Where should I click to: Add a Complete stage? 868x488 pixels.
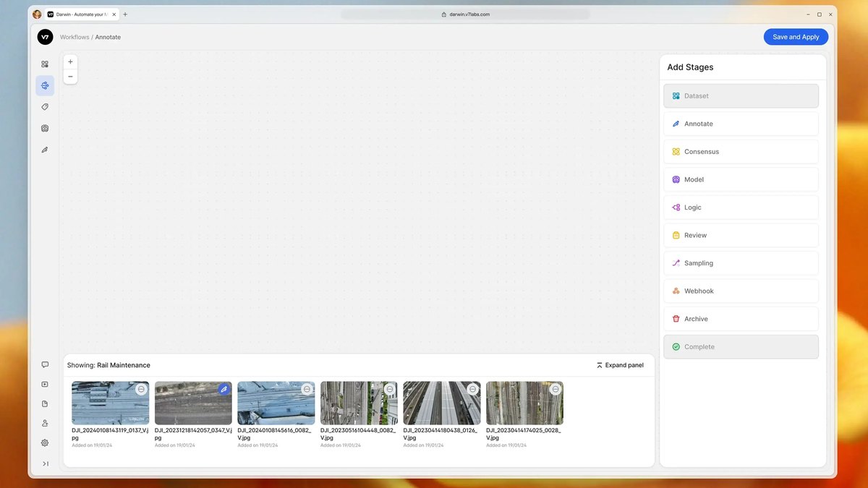coord(741,347)
